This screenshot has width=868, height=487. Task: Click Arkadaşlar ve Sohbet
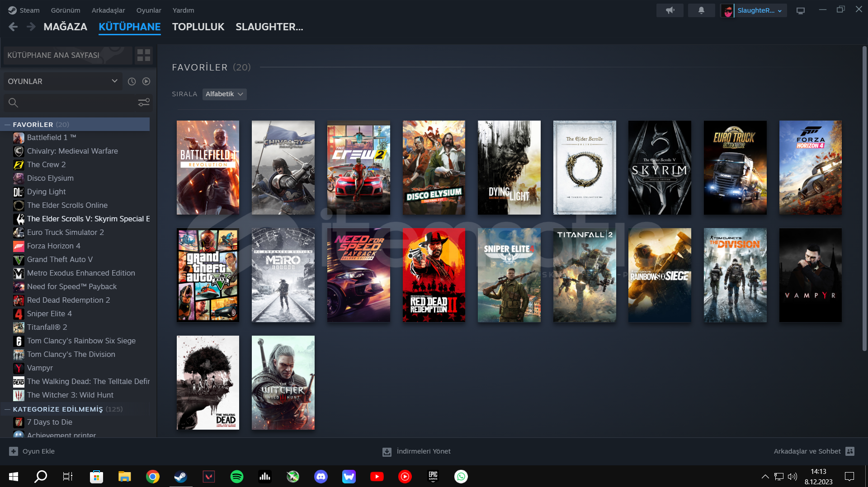807,451
